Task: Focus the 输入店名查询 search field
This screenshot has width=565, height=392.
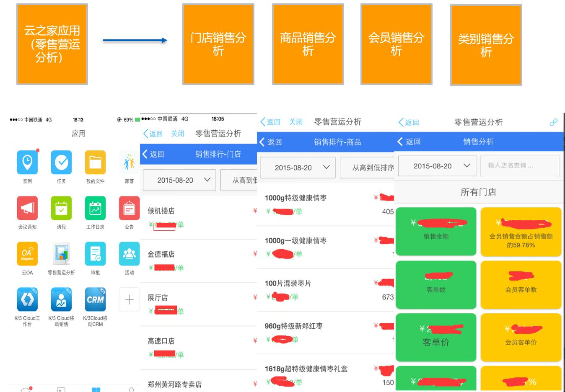Action: (520, 166)
